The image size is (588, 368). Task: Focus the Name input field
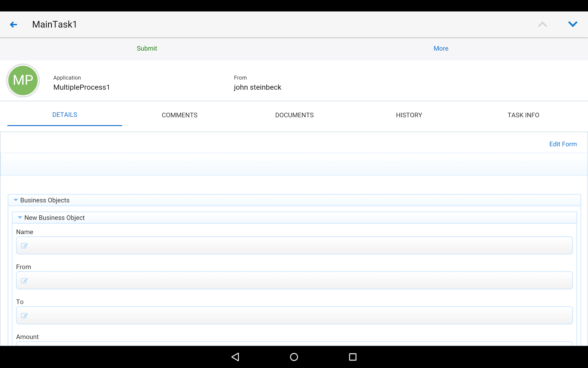[294, 245]
